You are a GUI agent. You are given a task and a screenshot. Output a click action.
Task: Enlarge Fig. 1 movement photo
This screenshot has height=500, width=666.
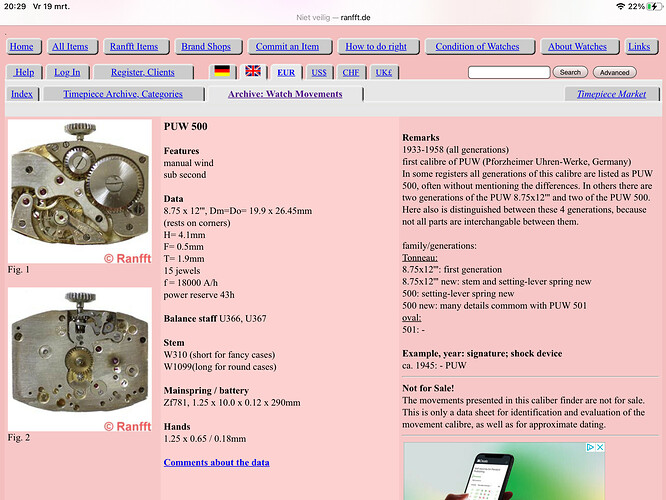(80, 191)
